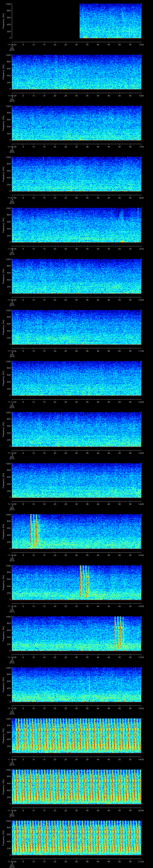Click the "11:15:00" start time label
This screenshot has width=153, height=868.
pyautogui.click(x=12, y=606)
